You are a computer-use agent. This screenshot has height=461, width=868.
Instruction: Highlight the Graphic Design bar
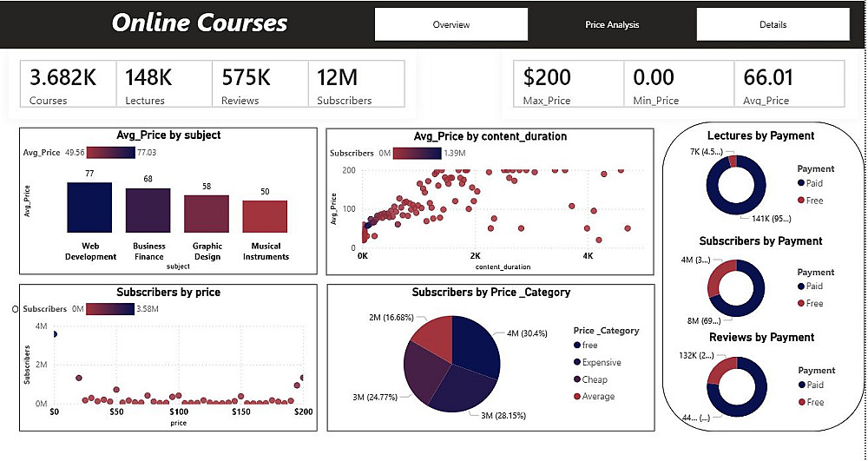[207, 214]
